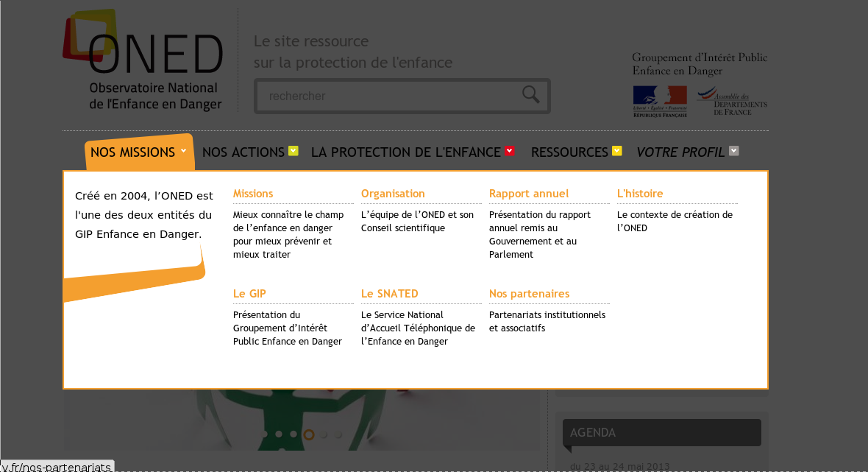Open the NOS ACTIONS menu

(243, 152)
